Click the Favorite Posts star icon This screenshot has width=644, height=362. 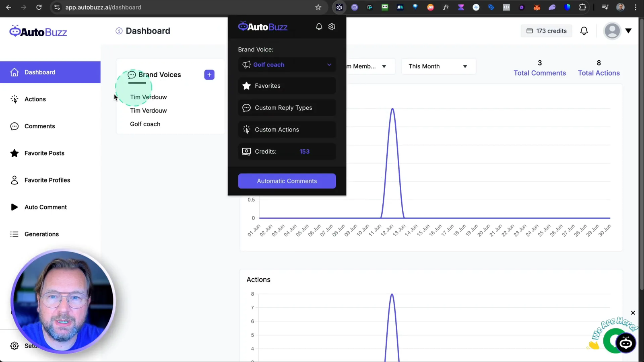pos(14,153)
